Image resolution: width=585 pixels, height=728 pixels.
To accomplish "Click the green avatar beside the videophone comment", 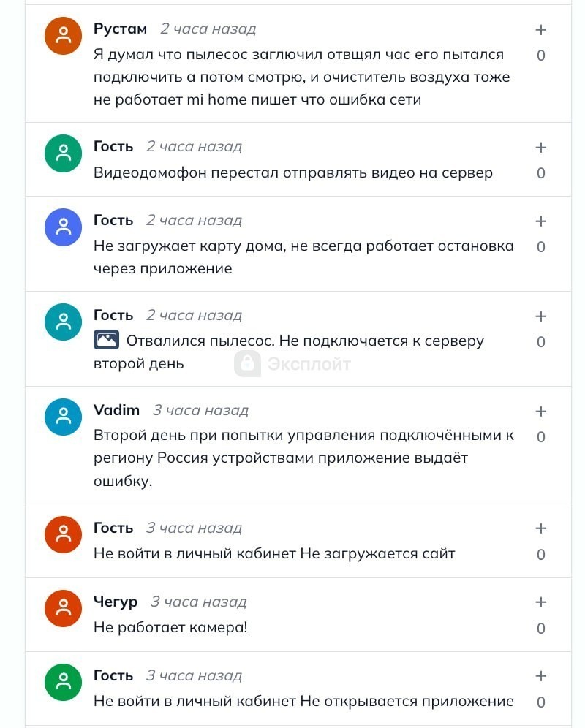I will pyautogui.click(x=63, y=153).
